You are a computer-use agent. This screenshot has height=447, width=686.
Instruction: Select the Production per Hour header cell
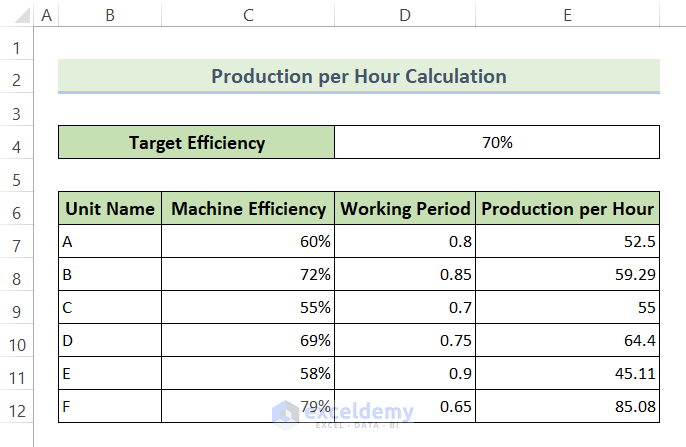click(567, 209)
